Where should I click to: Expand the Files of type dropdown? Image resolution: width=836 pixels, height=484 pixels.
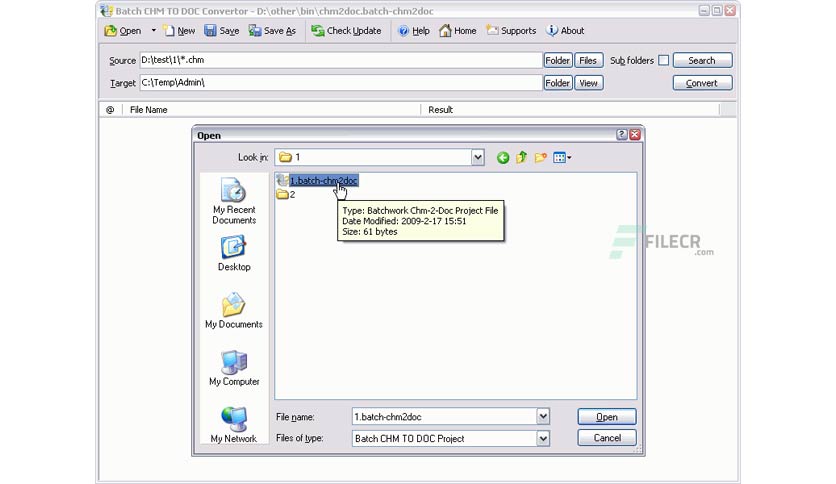point(543,438)
